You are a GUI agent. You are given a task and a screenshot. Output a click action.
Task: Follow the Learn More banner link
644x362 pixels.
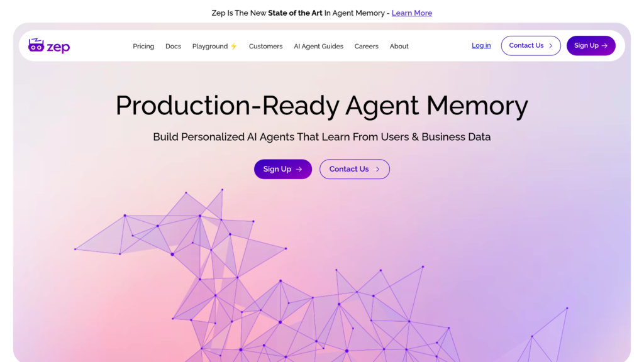pyautogui.click(x=412, y=13)
